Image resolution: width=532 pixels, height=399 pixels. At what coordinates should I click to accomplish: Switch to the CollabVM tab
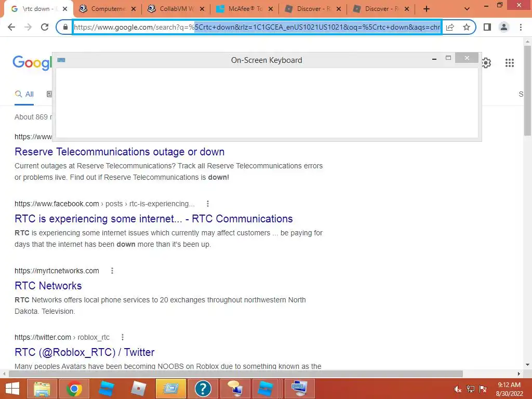click(177, 9)
